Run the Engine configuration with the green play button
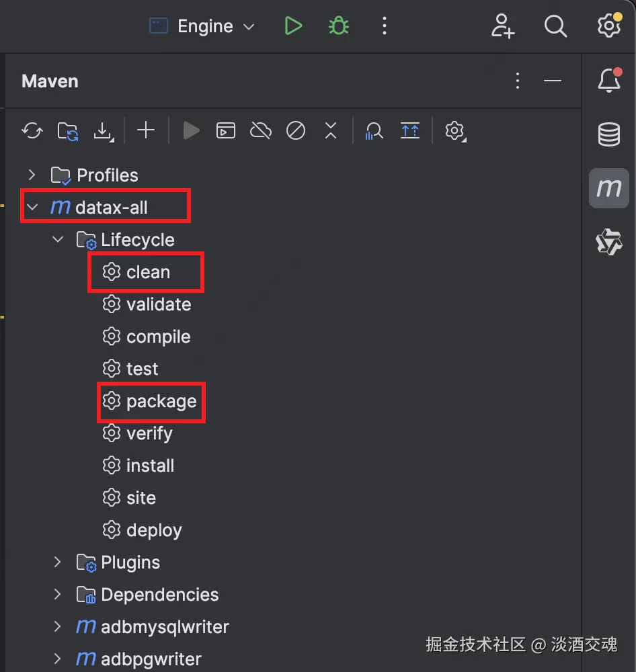 tap(293, 26)
